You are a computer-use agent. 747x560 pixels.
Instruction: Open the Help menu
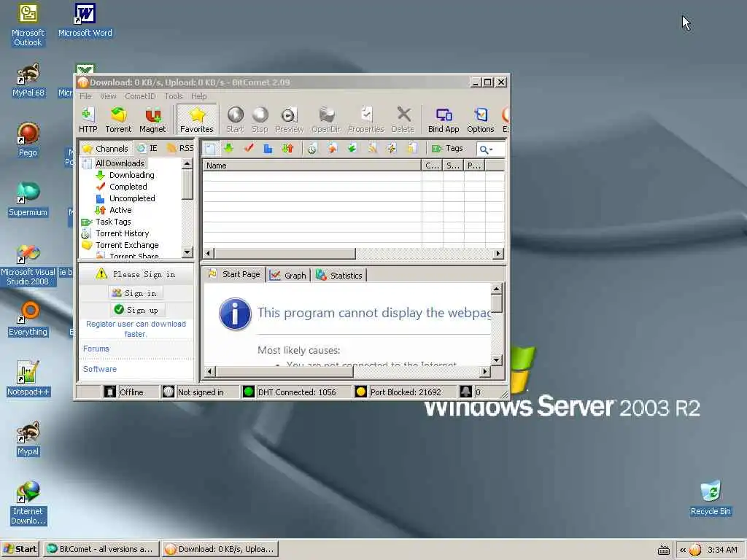[x=198, y=96]
